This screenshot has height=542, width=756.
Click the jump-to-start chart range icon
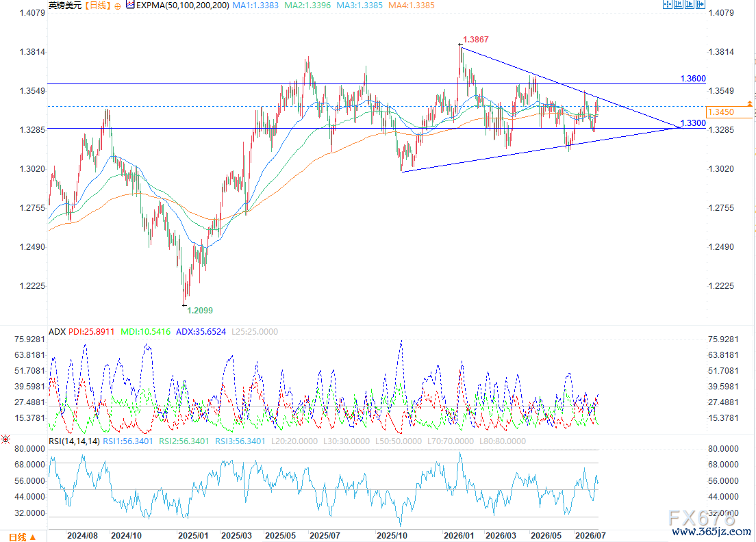click(679, 4)
